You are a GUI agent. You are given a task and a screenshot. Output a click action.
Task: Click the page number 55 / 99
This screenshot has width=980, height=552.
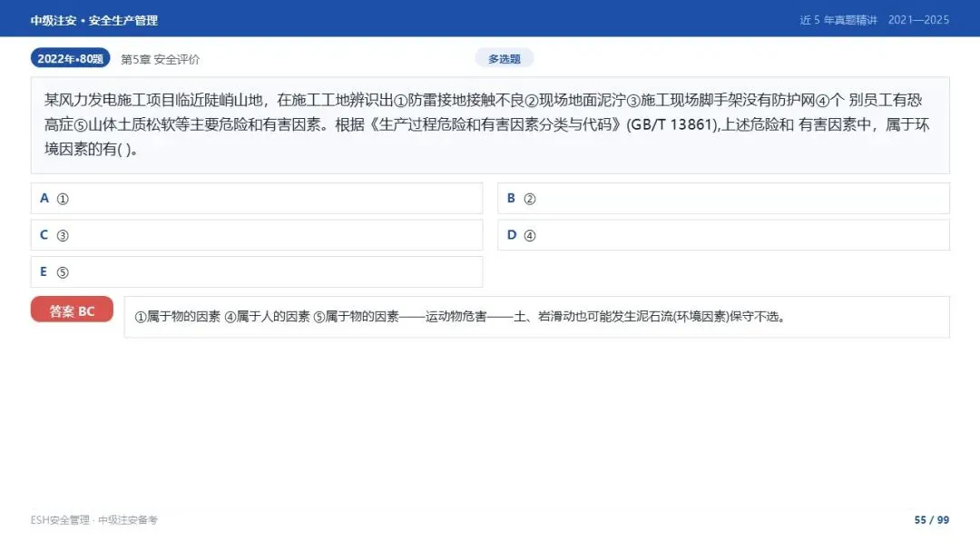pyautogui.click(x=932, y=520)
